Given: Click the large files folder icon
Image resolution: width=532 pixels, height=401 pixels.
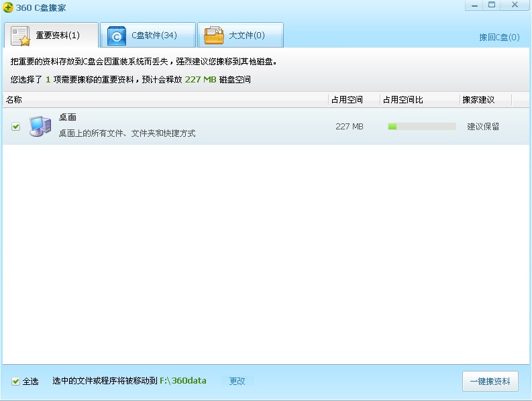Looking at the screenshot, I should coord(214,36).
